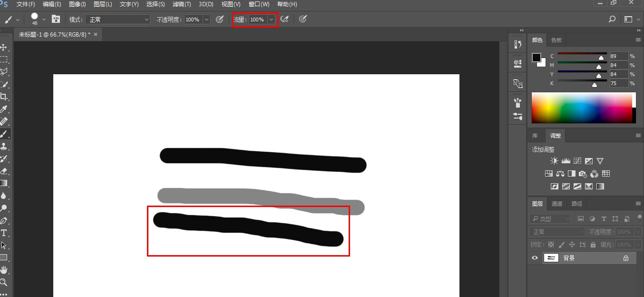Toggle lock transparent pixels

551,245
